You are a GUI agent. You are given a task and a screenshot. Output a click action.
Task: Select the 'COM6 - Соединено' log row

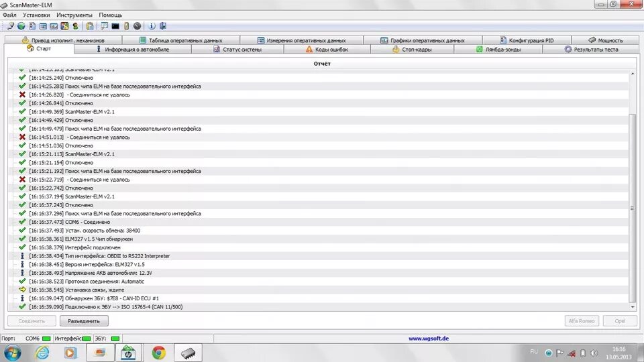click(318, 222)
